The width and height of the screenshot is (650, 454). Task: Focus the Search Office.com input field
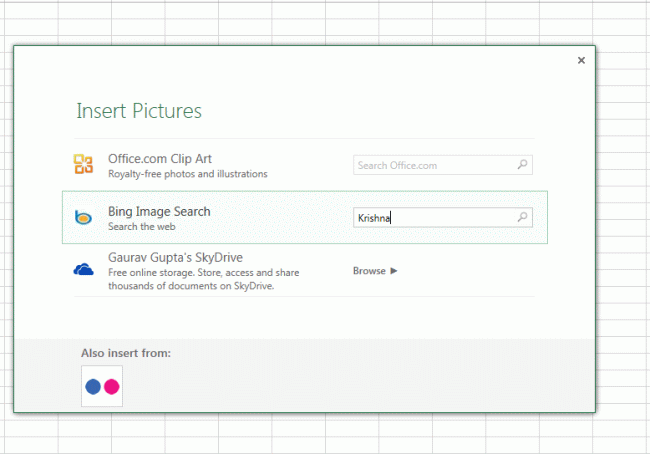tap(434, 165)
